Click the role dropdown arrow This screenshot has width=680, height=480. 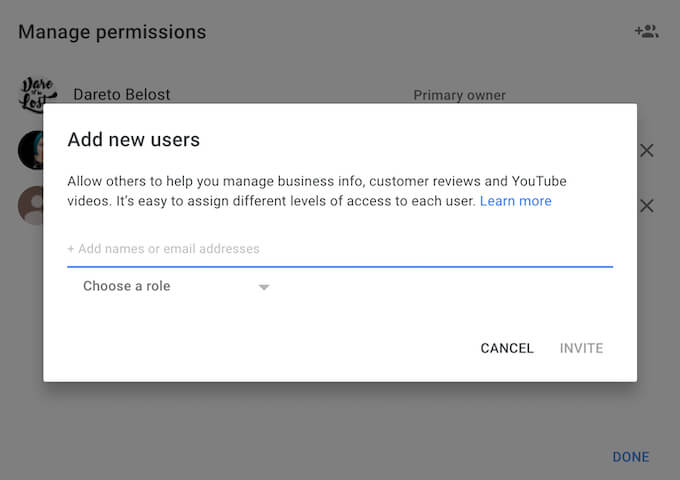click(264, 287)
